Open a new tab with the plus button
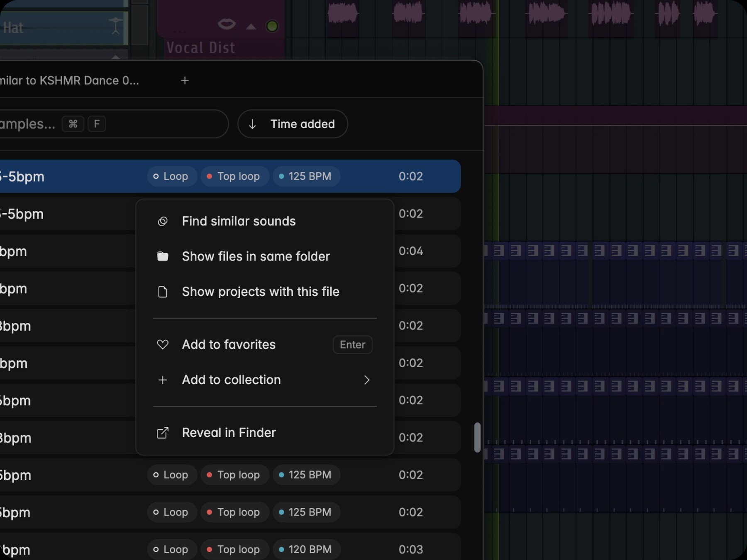The width and height of the screenshot is (747, 560). coord(185,80)
